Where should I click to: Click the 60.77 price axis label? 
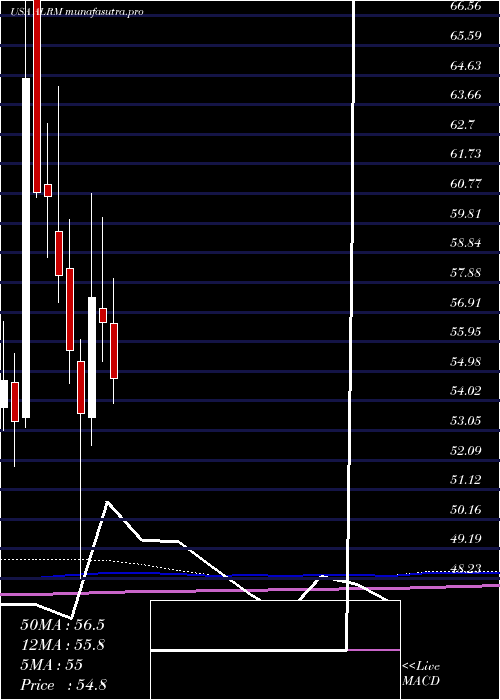point(466,183)
